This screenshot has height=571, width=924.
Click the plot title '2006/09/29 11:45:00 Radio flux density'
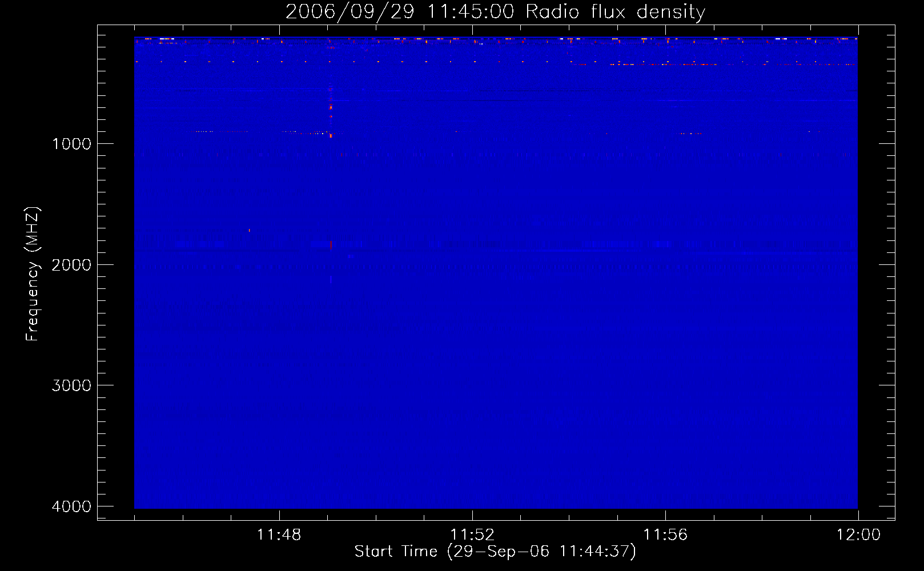coord(495,11)
